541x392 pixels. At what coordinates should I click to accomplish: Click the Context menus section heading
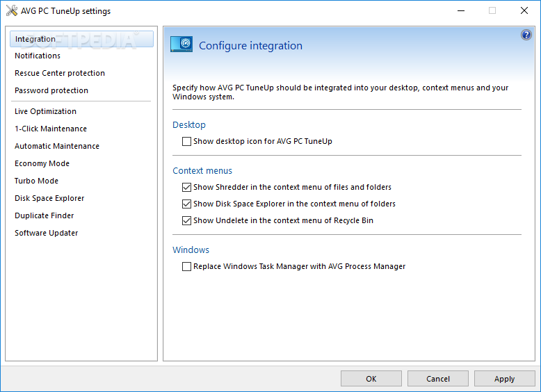[202, 171]
